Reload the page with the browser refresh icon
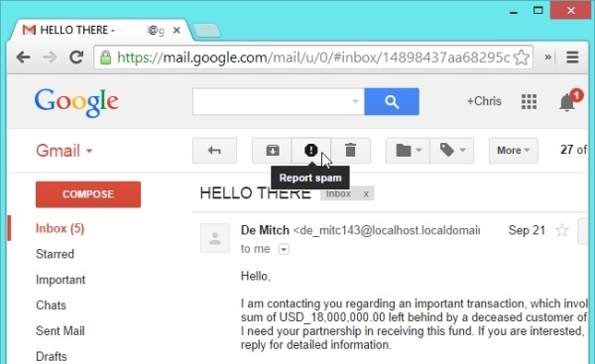Viewport: 595px width, 364px height. click(76, 58)
